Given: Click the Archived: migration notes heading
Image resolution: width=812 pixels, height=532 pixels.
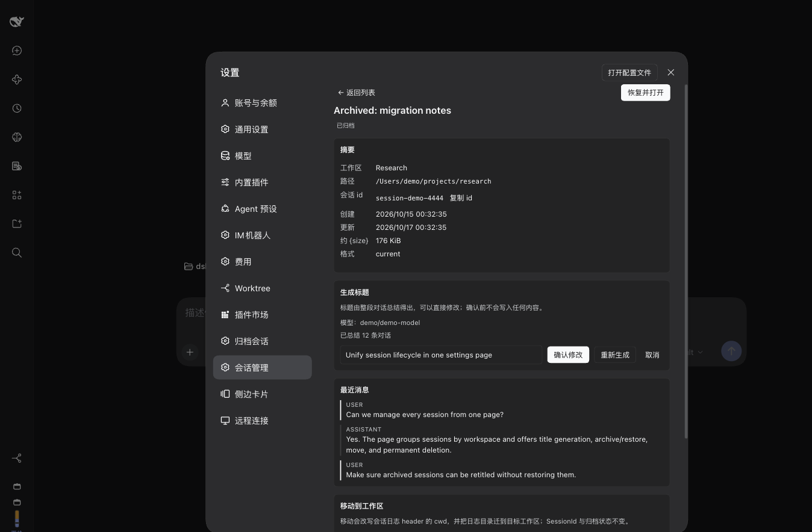Looking at the screenshot, I should coord(392,111).
